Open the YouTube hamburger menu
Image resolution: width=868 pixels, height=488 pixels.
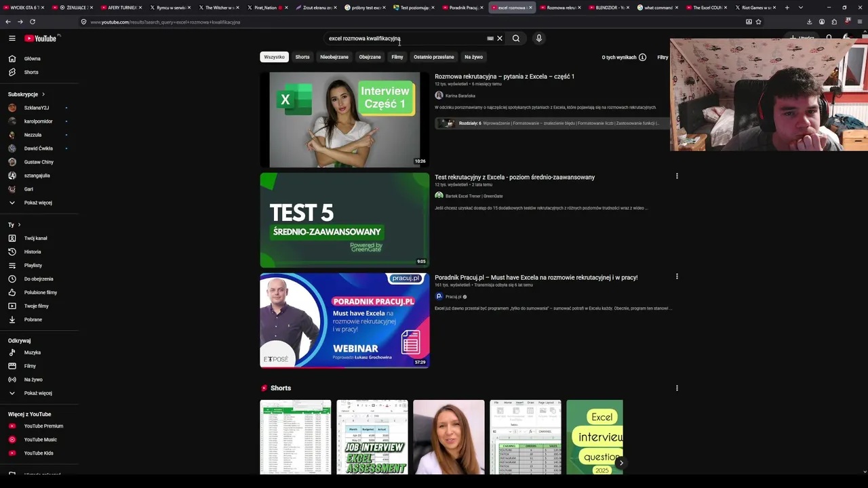12,39
